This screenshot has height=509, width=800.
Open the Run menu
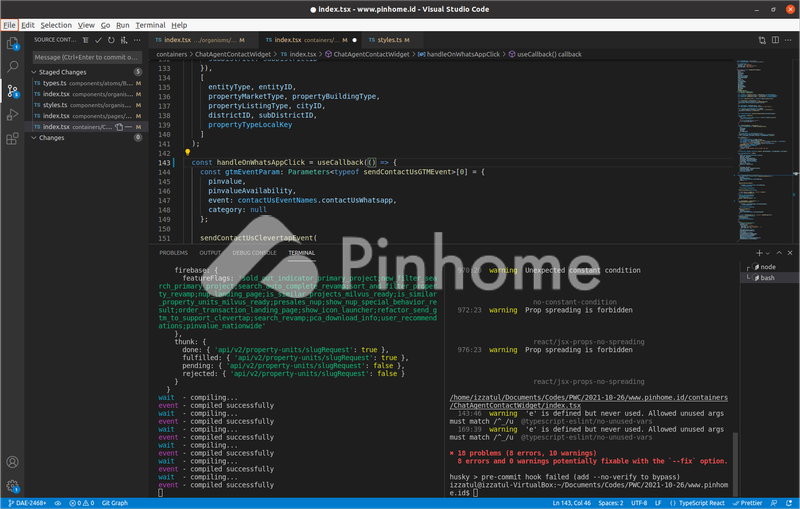122,25
